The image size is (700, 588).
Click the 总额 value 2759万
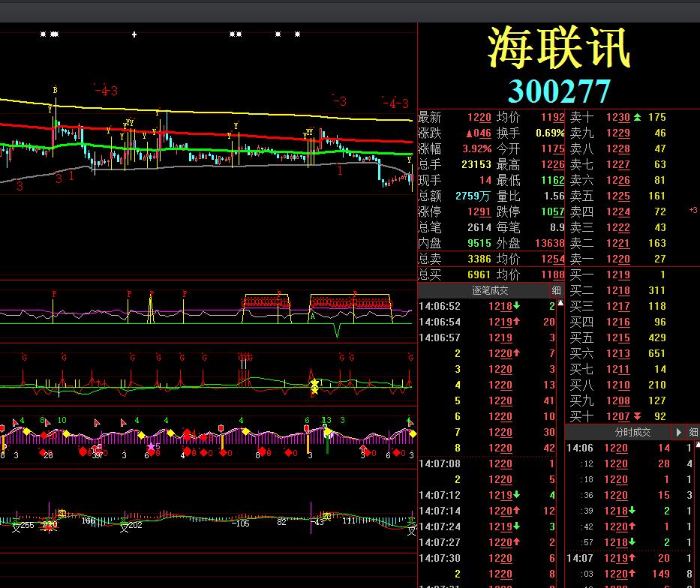[473, 196]
